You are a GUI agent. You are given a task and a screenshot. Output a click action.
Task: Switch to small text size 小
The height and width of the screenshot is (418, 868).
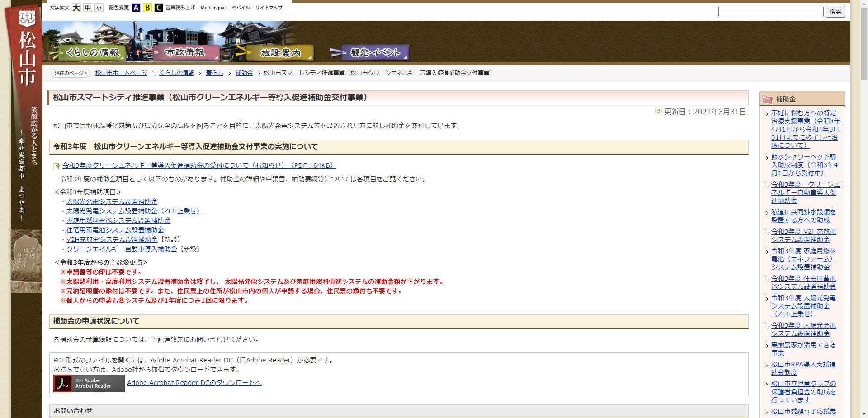[99, 8]
